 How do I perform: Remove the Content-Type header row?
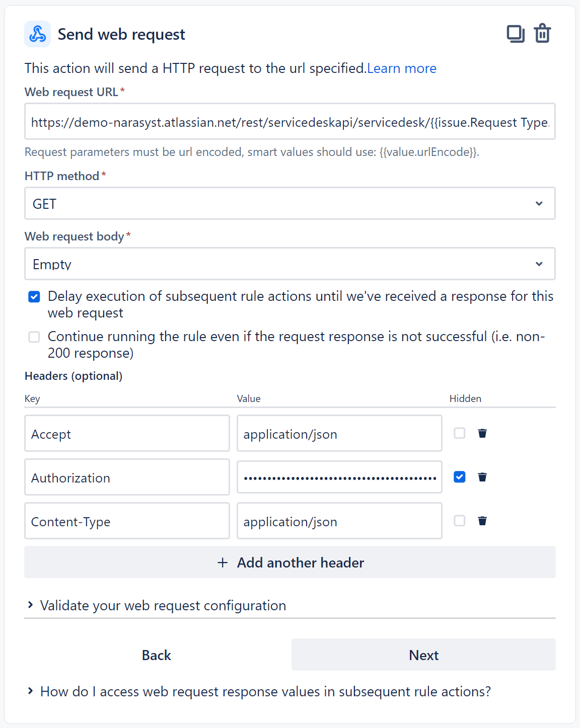point(482,521)
